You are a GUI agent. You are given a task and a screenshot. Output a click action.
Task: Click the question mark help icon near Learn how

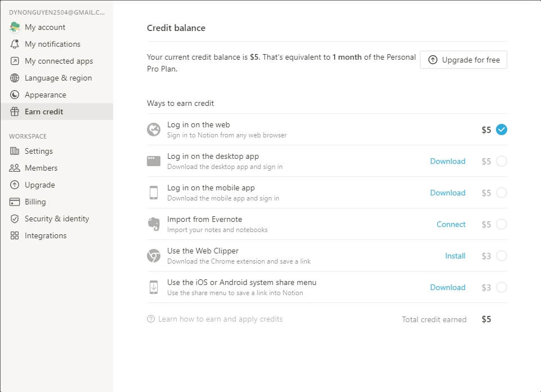click(x=151, y=319)
